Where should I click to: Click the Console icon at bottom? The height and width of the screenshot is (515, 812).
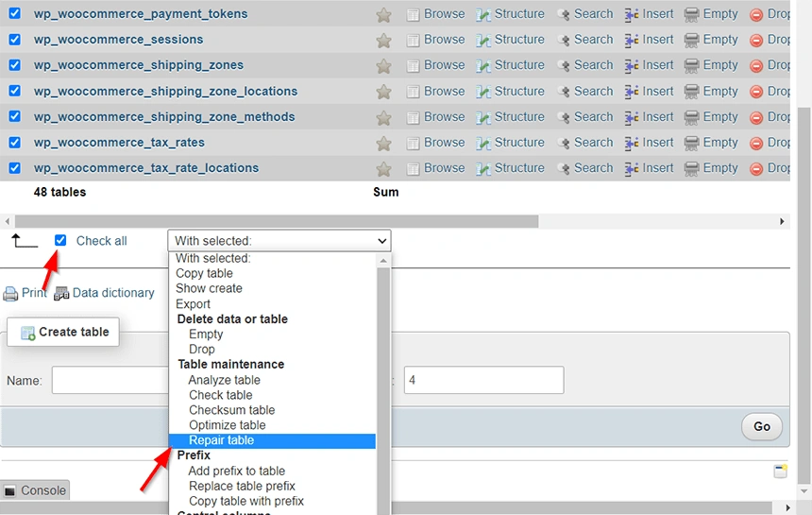click(x=10, y=491)
